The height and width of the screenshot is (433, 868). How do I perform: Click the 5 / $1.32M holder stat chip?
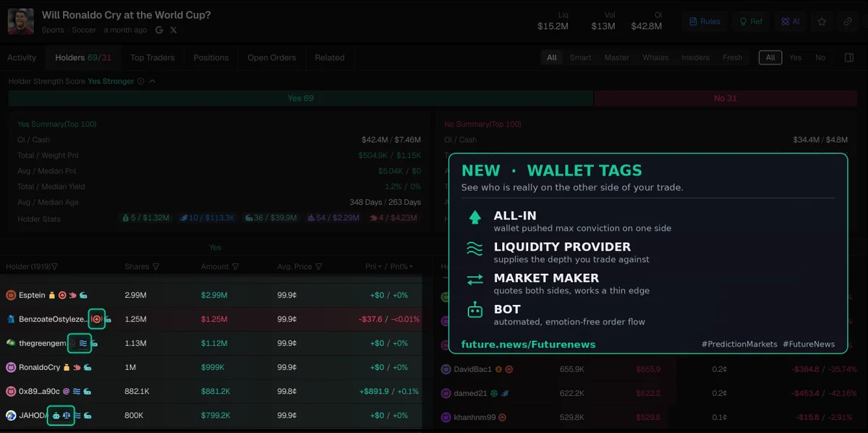click(x=145, y=218)
